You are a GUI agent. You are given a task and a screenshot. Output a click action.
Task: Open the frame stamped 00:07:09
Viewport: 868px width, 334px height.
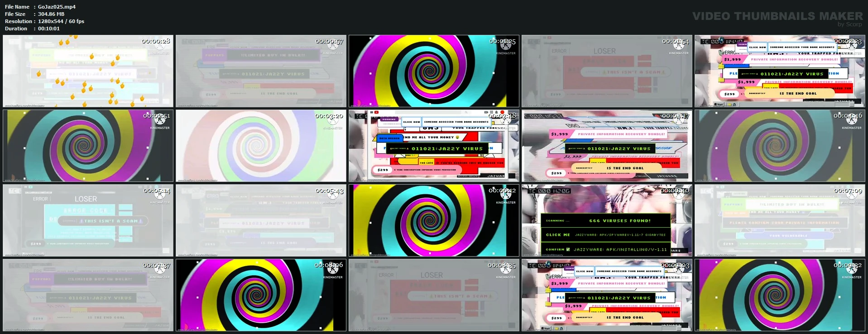[780, 220]
